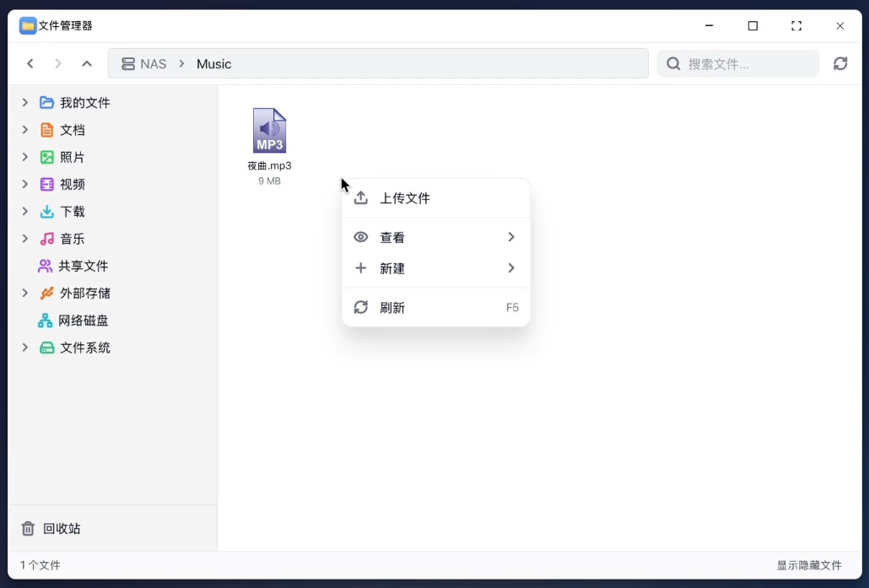Click the eye icon next to 查看

coord(361,237)
